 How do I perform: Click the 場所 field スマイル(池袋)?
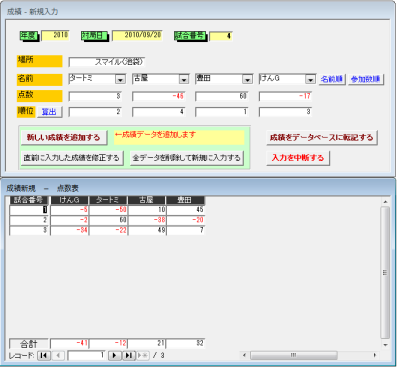pos(107,62)
